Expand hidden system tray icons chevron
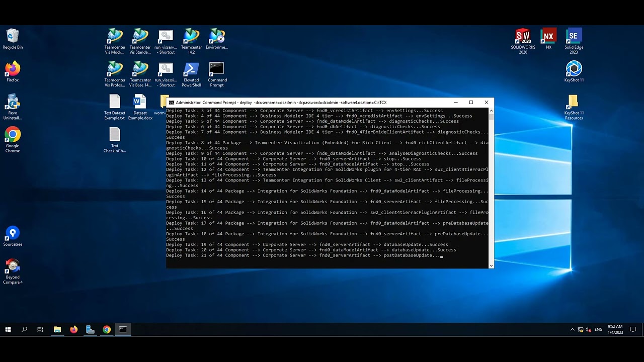The image size is (644, 362). pos(572,330)
